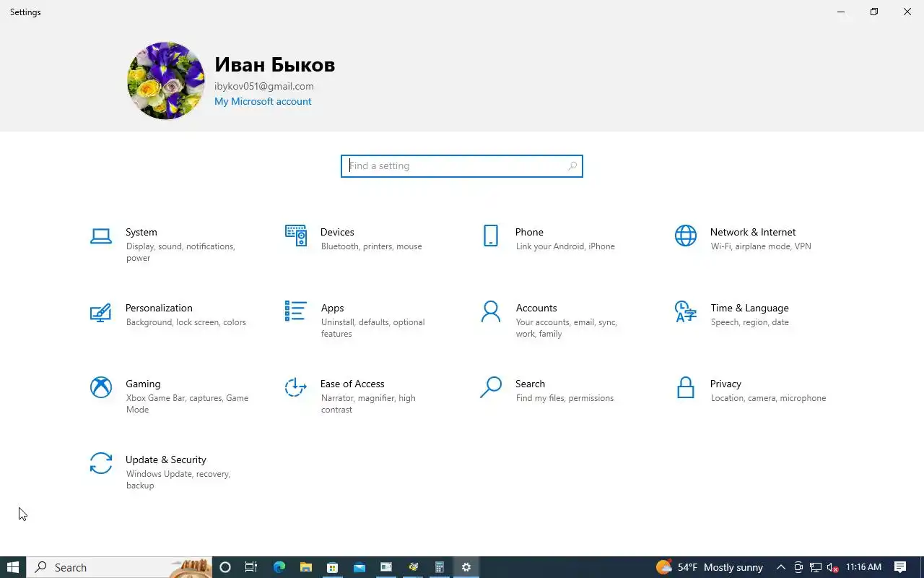Show hidden system tray icons
The width and height of the screenshot is (924, 578).
[x=781, y=567]
